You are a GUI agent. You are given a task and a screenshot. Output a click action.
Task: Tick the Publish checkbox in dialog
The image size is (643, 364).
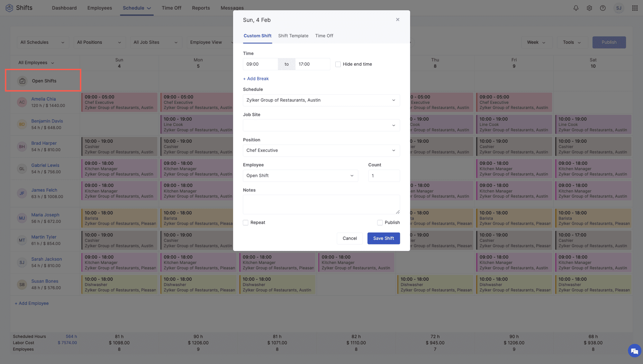(380, 223)
